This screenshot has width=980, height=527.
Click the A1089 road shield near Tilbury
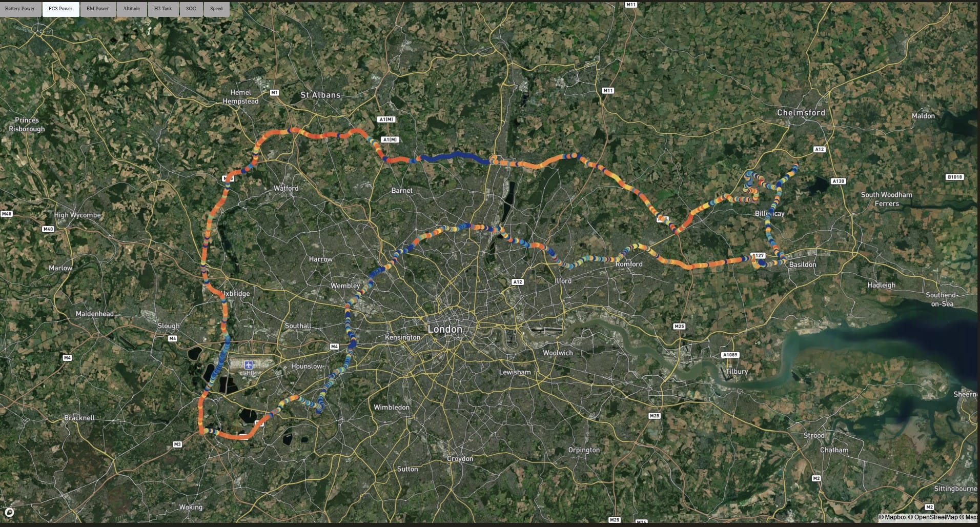(730, 355)
